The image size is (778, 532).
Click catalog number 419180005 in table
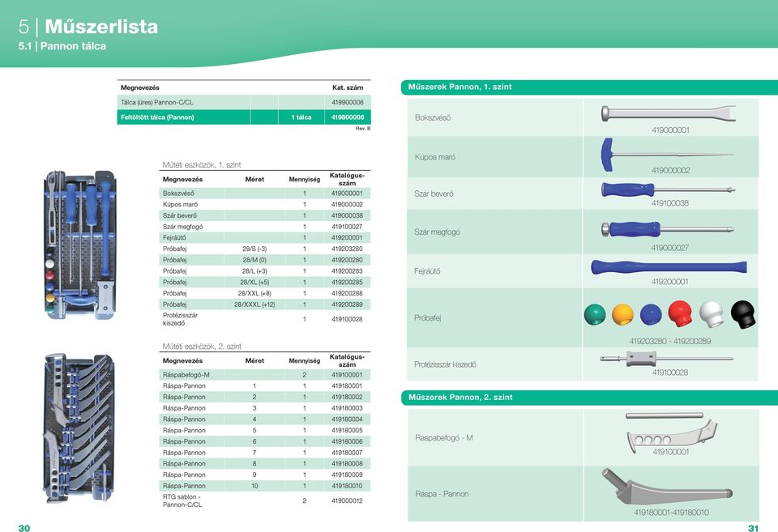click(347, 430)
